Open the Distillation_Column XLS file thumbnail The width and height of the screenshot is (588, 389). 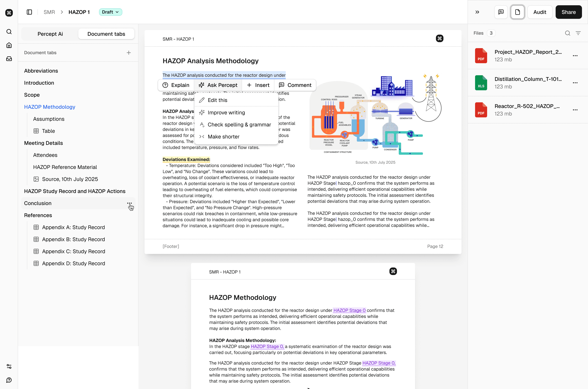(481, 83)
